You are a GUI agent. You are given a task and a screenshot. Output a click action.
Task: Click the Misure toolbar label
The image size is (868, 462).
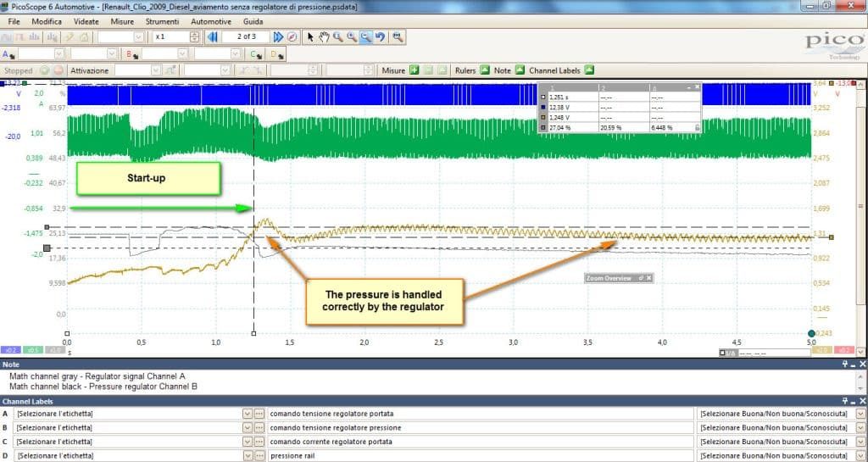pos(393,70)
